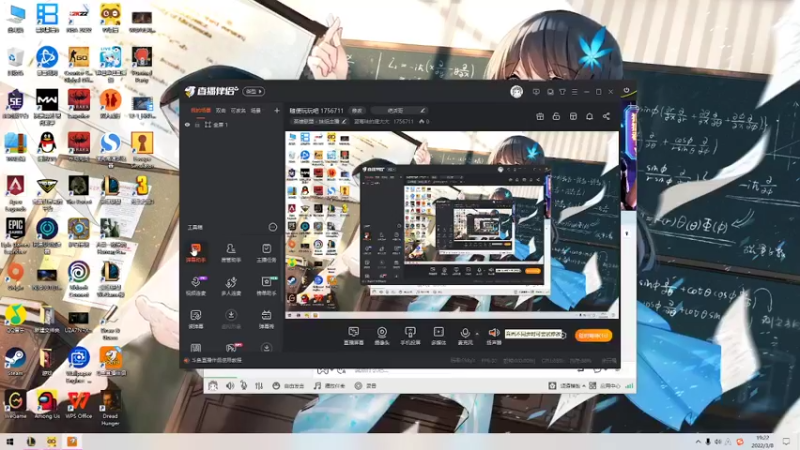The height and width of the screenshot is (450, 800).
Task: Click the stream preview canvas
Action: tap(452, 224)
